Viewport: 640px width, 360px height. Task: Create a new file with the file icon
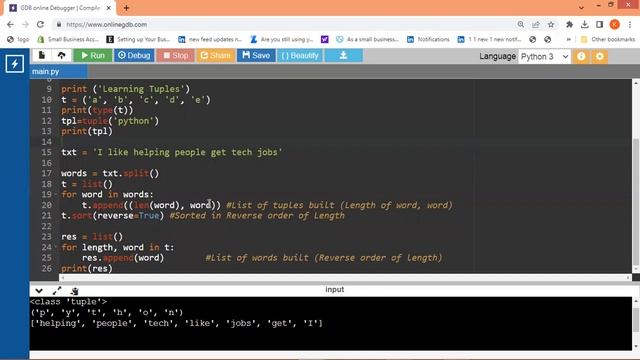[42, 55]
